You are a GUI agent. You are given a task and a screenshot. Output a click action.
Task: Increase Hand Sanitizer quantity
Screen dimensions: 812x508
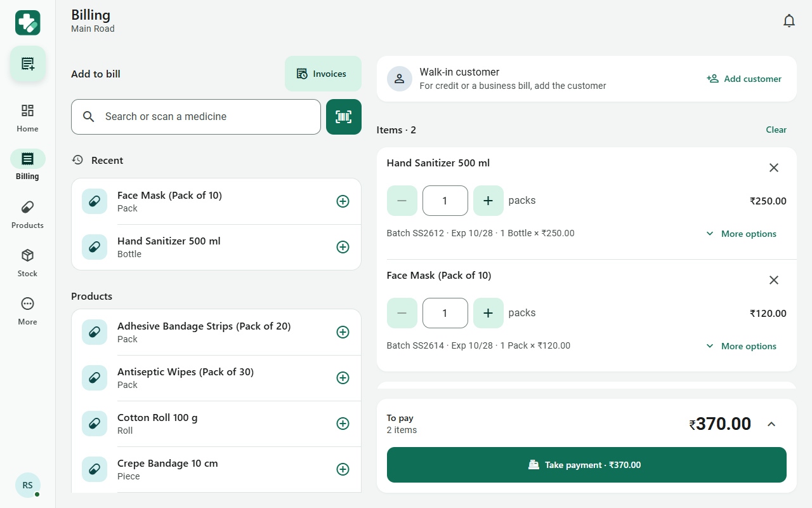488,201
